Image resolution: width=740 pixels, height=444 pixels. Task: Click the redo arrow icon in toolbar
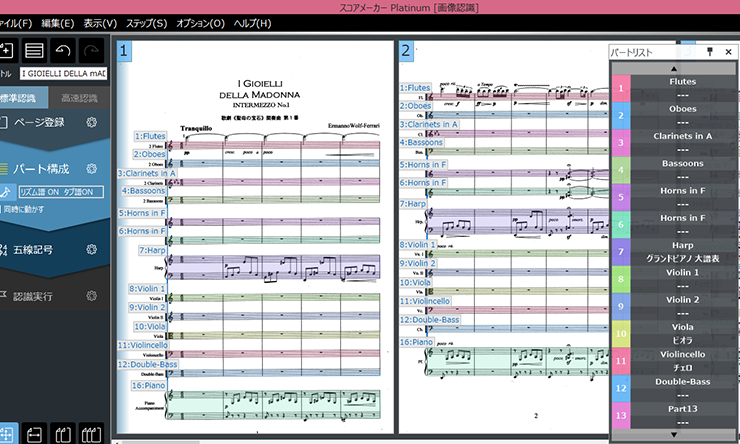tap(92, 49)
